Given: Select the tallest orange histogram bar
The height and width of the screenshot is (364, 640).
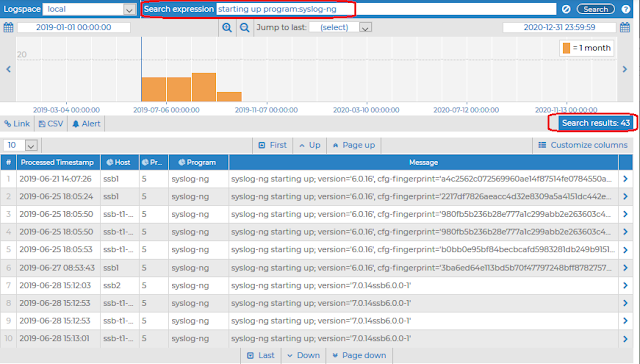Looking at the screenshot, I should click(x=204, y=87).
